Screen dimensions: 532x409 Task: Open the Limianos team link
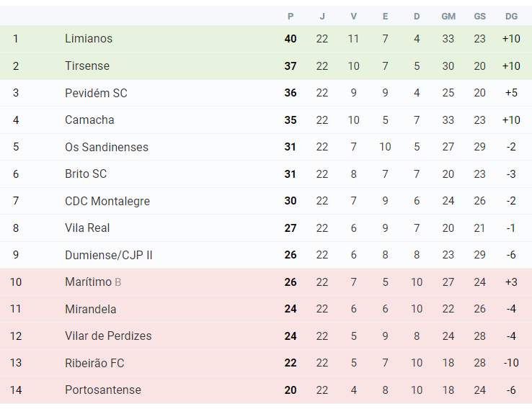(89, 39)
